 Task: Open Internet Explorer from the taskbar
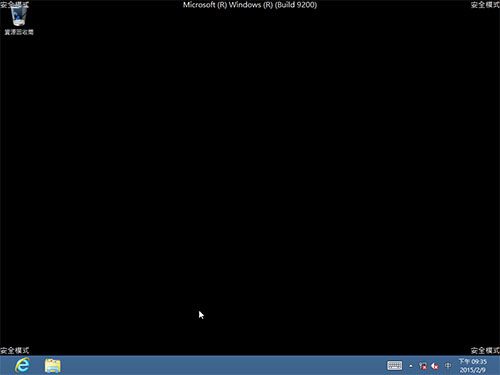(x=22, y=365)
